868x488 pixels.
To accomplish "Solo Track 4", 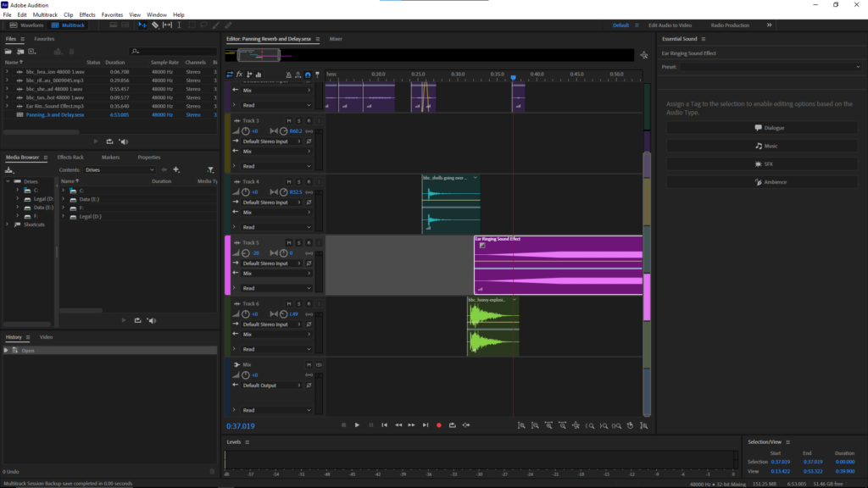I will [299, 182].
